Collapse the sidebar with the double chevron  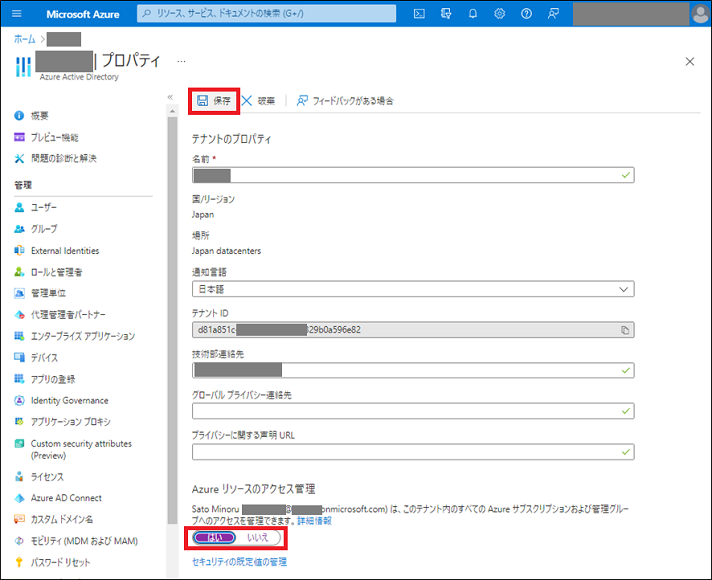[x=170, y=97]
